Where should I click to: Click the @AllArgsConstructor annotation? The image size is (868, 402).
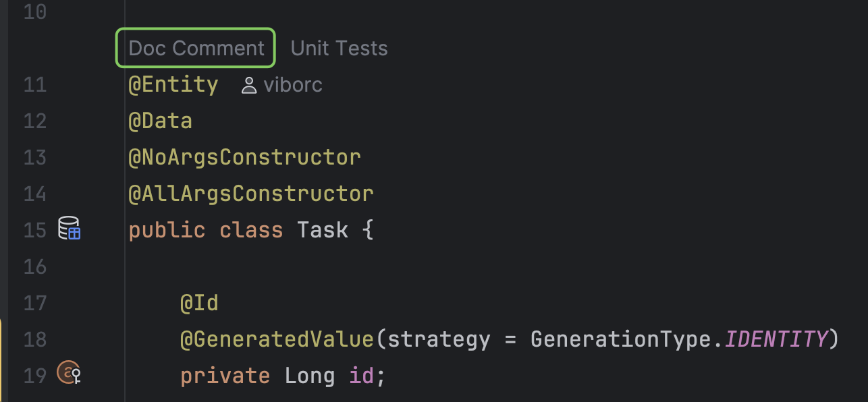[x=250, y=193]
